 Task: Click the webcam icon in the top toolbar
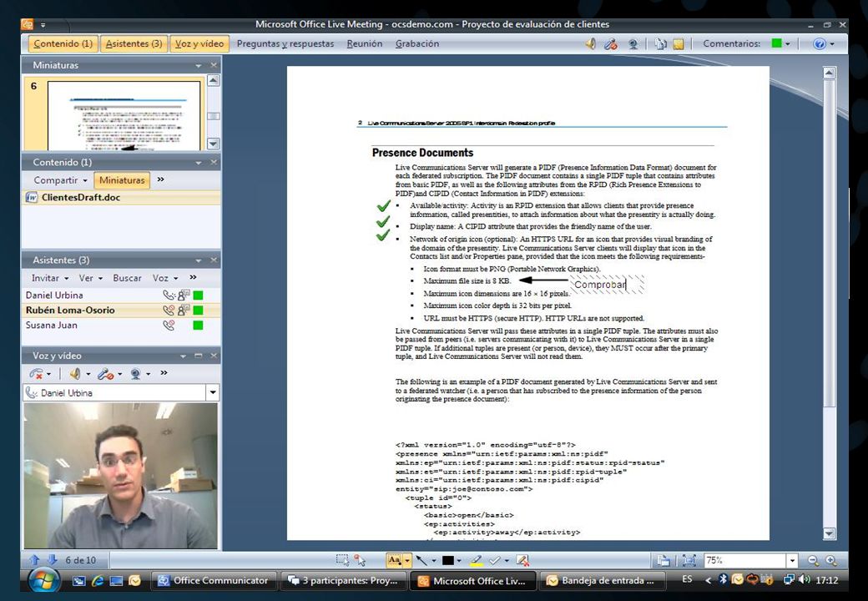(633, 43)
